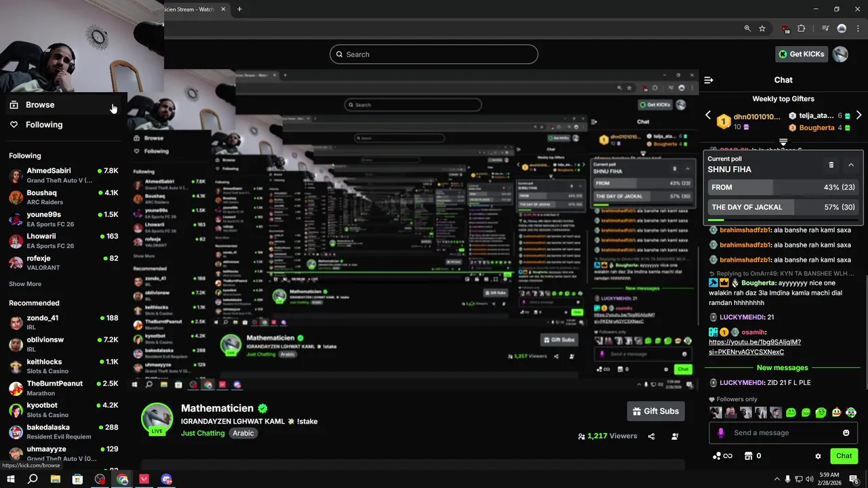Delete the current poll via trash icon
The image size is (868, 488).
(x=831, y=165)
